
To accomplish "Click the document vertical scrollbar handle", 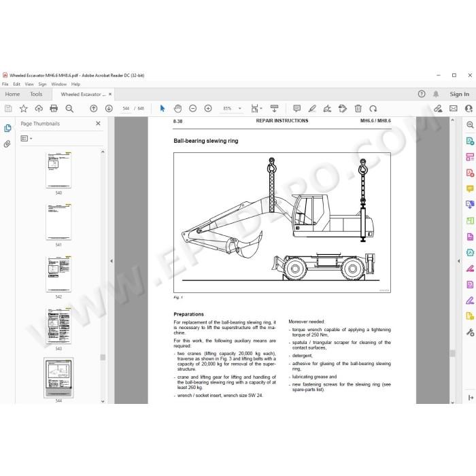I will 453,354.
